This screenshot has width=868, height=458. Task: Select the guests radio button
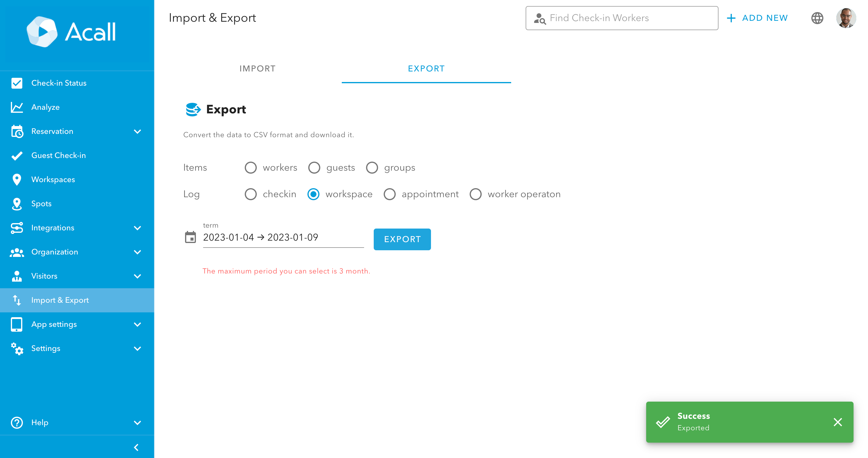point(314,168)
